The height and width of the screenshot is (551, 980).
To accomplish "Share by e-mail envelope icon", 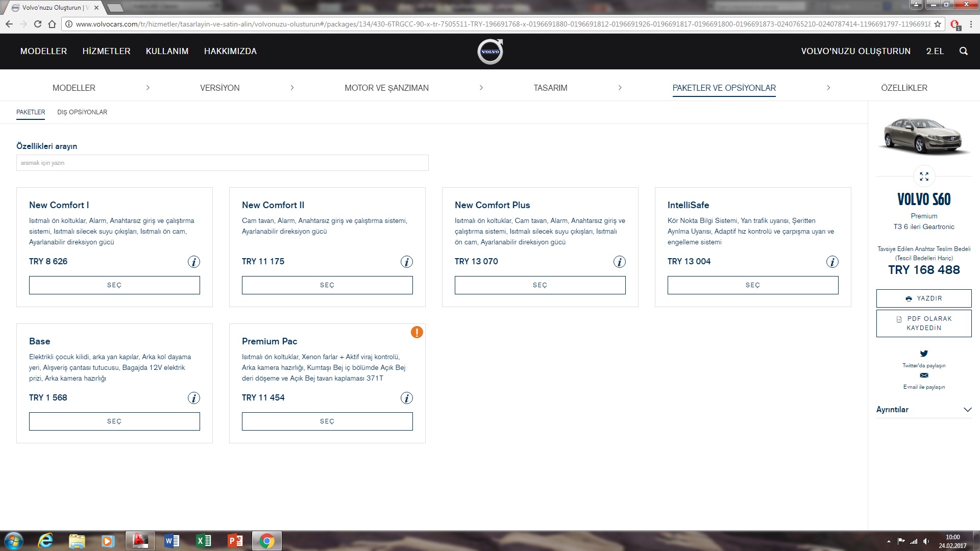I will (924, 375).
